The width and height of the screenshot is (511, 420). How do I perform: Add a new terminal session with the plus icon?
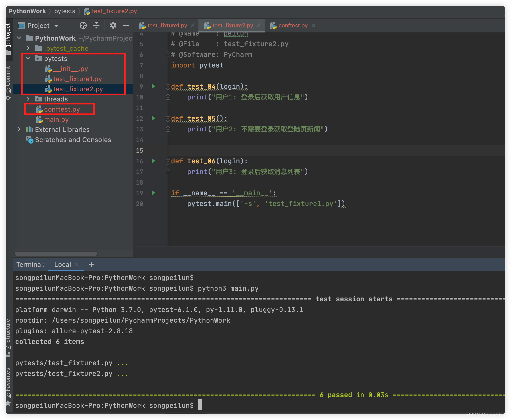pos(92,264)
